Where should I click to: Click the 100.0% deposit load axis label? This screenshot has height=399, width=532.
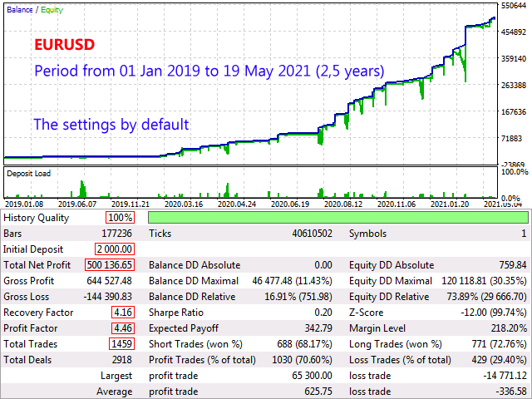(515, 172)
